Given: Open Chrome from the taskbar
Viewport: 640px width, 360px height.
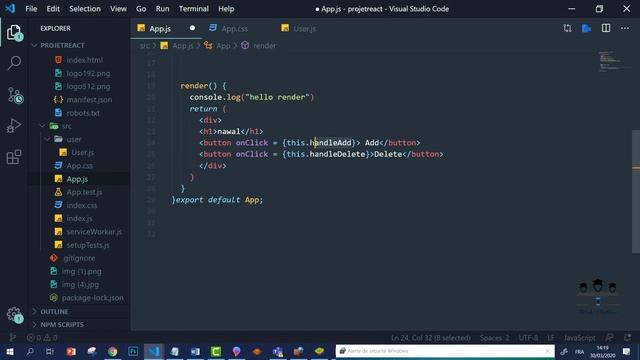Looking at the screenshot, I should pyautogui.click(x=112, y=351).
